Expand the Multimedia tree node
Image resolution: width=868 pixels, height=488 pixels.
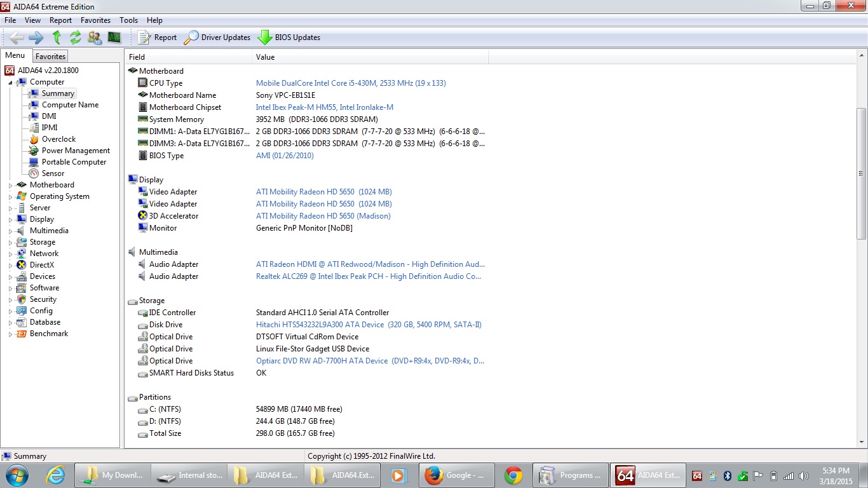tap(10, 231)
